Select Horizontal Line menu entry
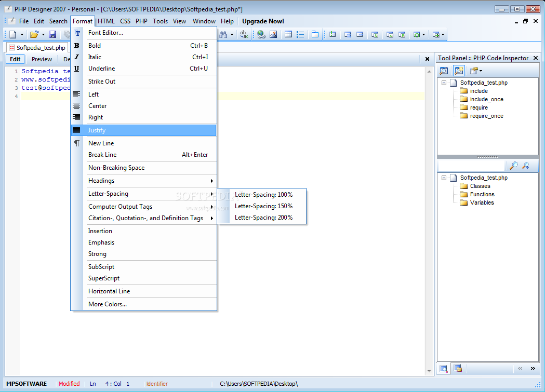This screenshot has height=392, width=545. (144, 291)
